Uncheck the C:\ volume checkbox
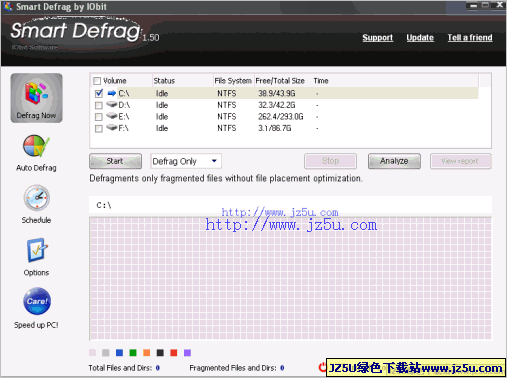The width and height of the screenshot is (507, 378). point(99,93)
